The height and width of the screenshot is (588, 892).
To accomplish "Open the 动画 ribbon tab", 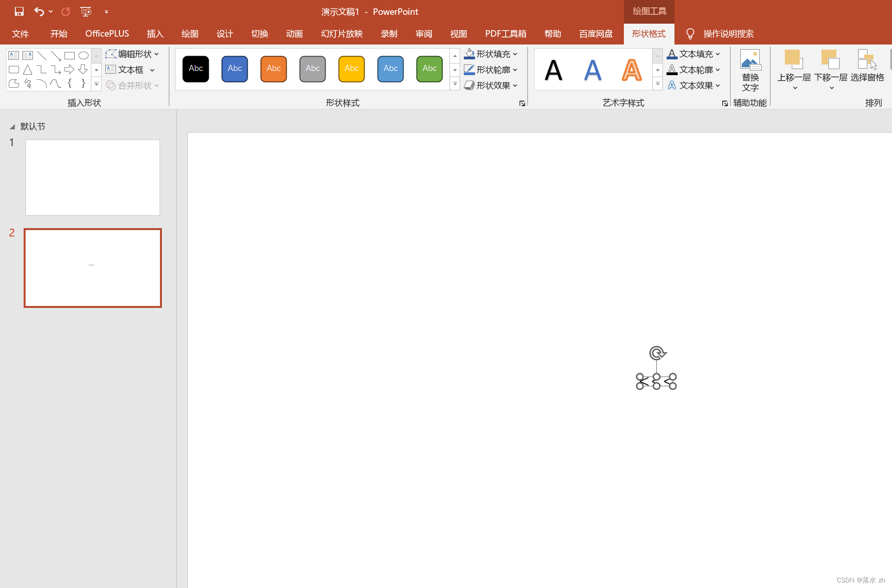I will [x=294, y=34].
